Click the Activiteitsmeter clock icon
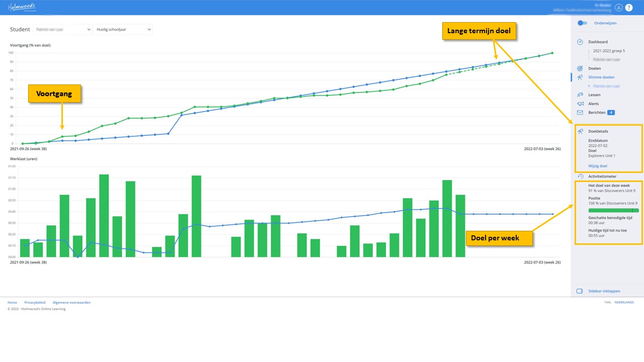644x362 pixels. tap(580, 176)
